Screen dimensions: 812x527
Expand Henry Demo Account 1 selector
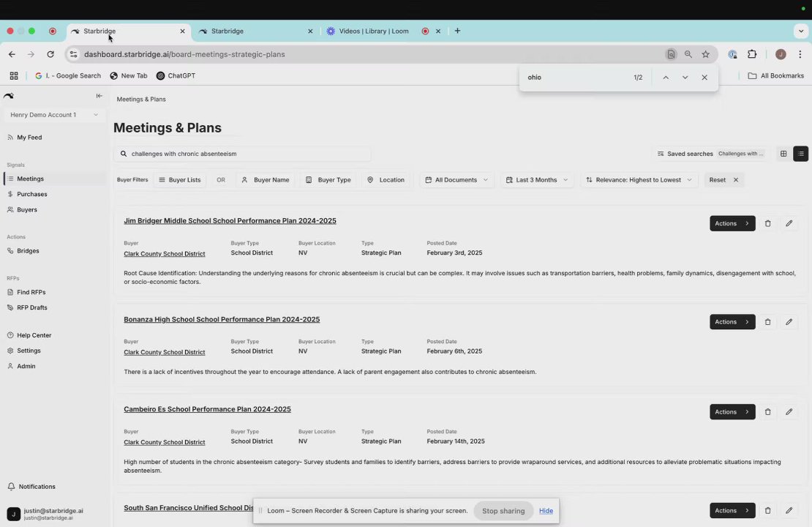[54, 115]
